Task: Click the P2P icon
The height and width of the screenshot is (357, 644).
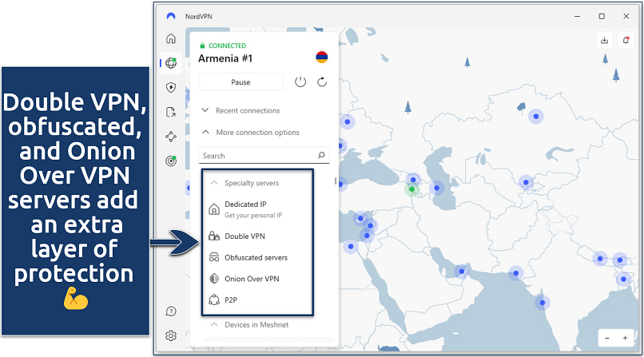Action: pos(214,300)
